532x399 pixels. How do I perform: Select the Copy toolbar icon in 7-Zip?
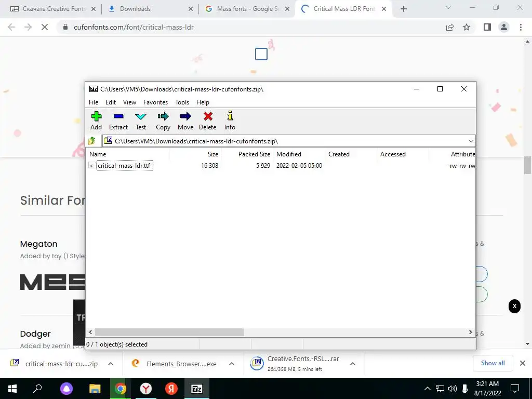click(163, 121)
